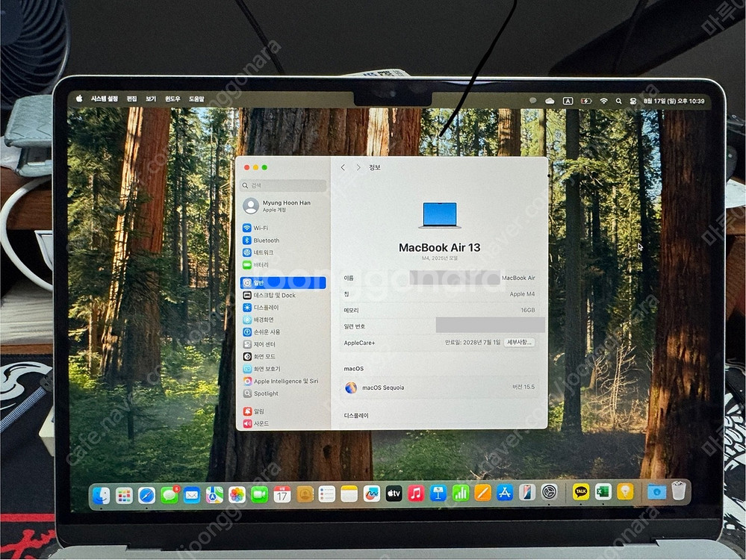Image resolution: width=746 pixels, height=560 pixels.
Task: Open Freeform from the Dock
Action: 372,494
